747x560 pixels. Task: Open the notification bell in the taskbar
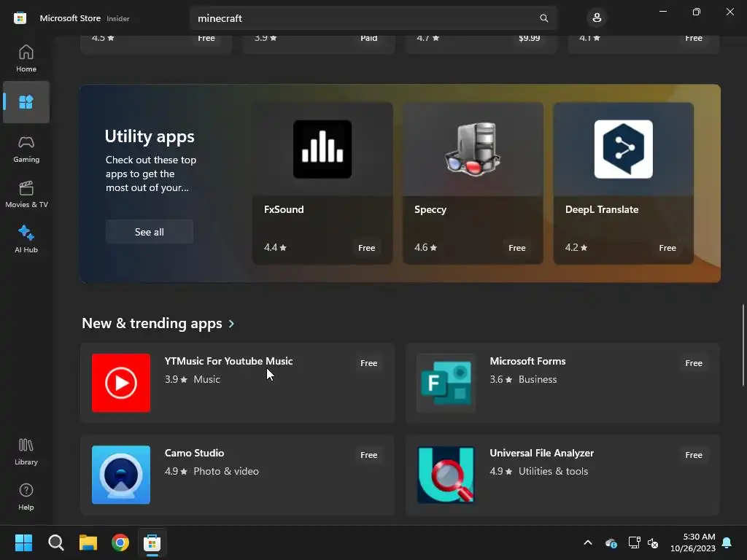click(727, 542)
